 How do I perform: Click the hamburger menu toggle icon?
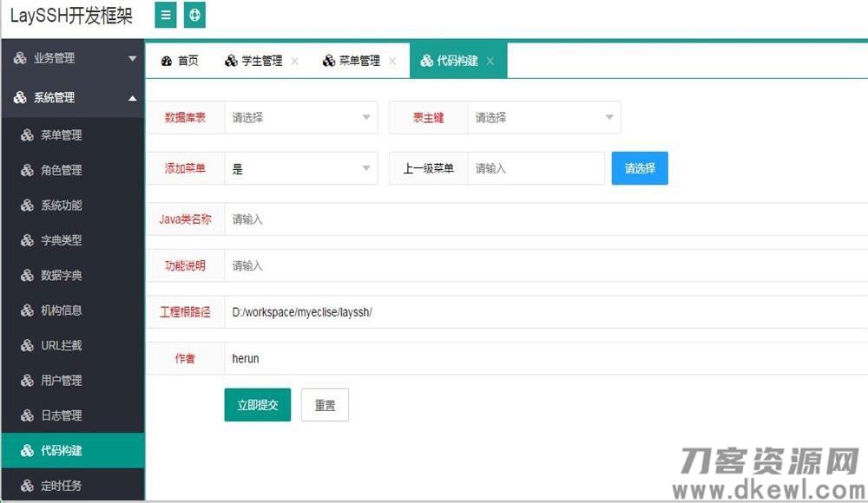(x=166, y=15)
